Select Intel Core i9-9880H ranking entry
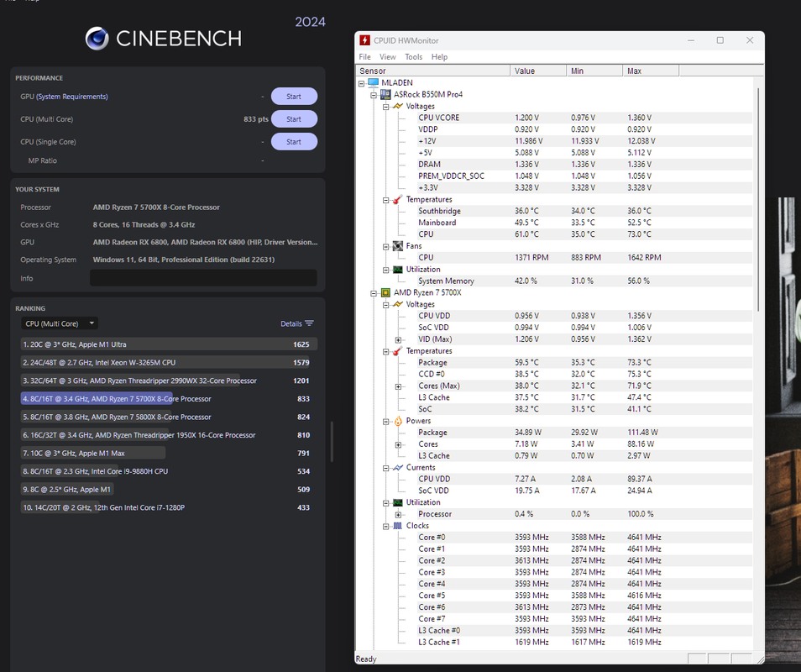 click(169, 471)
